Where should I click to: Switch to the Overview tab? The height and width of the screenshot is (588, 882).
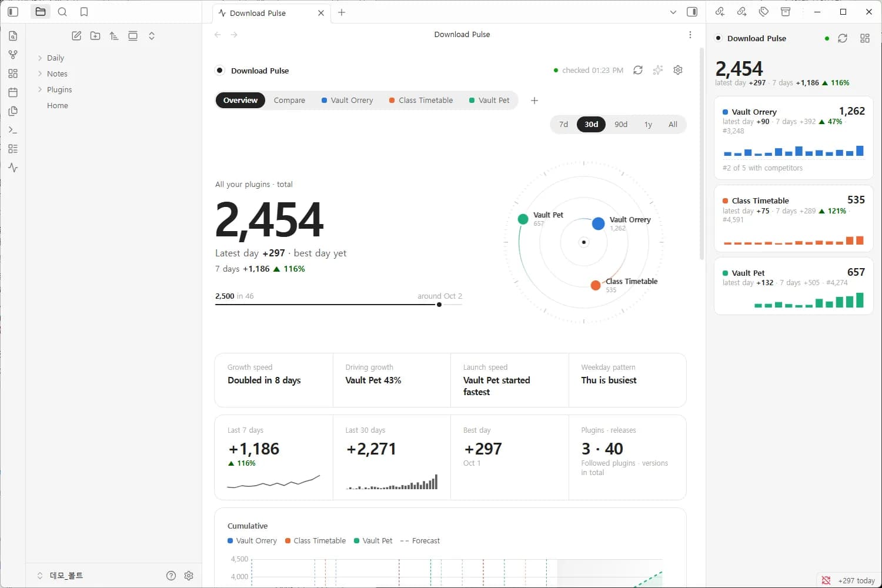(240, 101)
